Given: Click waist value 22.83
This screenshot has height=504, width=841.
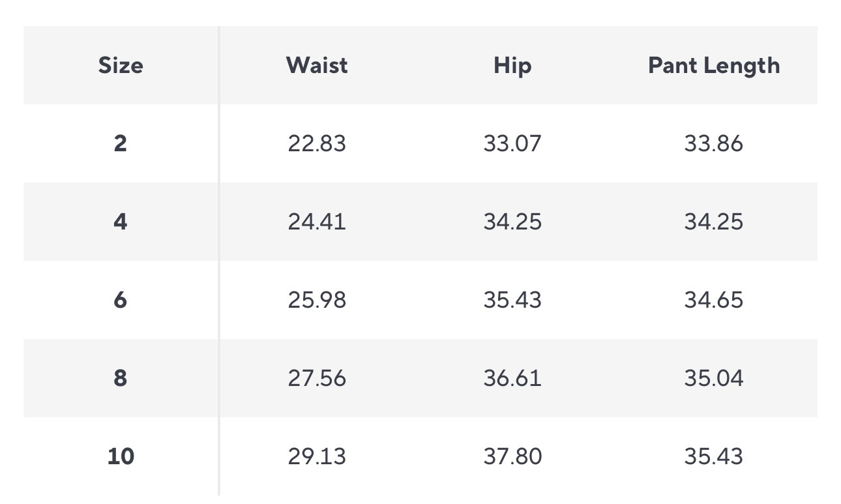Looking at the screenshot, I should 317,143.
